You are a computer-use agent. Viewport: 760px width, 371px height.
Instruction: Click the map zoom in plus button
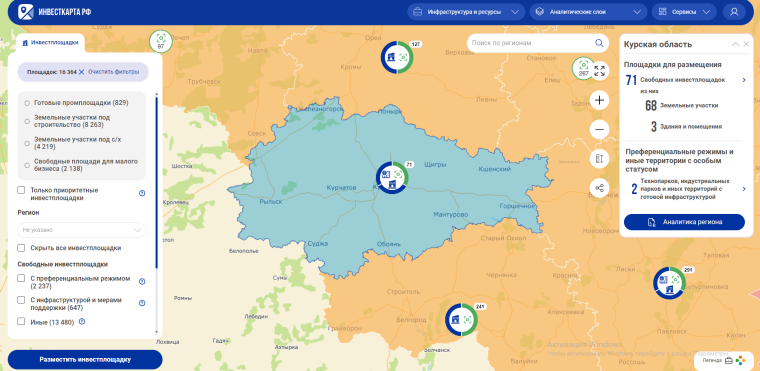click(x=600, y=100)
